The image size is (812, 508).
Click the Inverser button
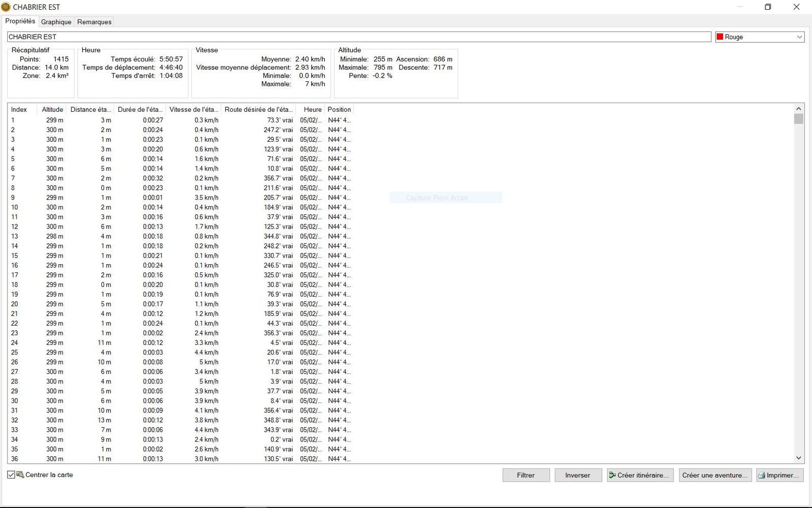pos(578,475)
